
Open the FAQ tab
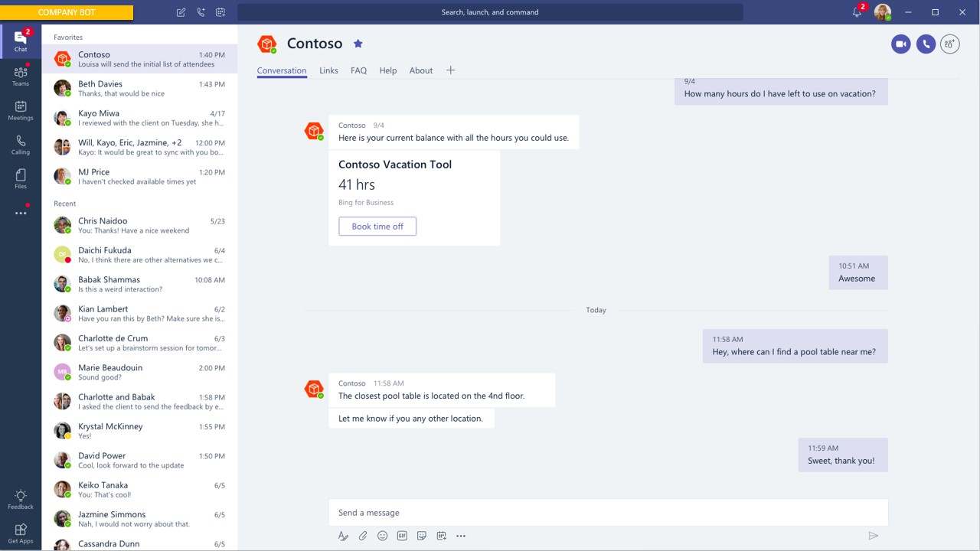tap(358, 70)
